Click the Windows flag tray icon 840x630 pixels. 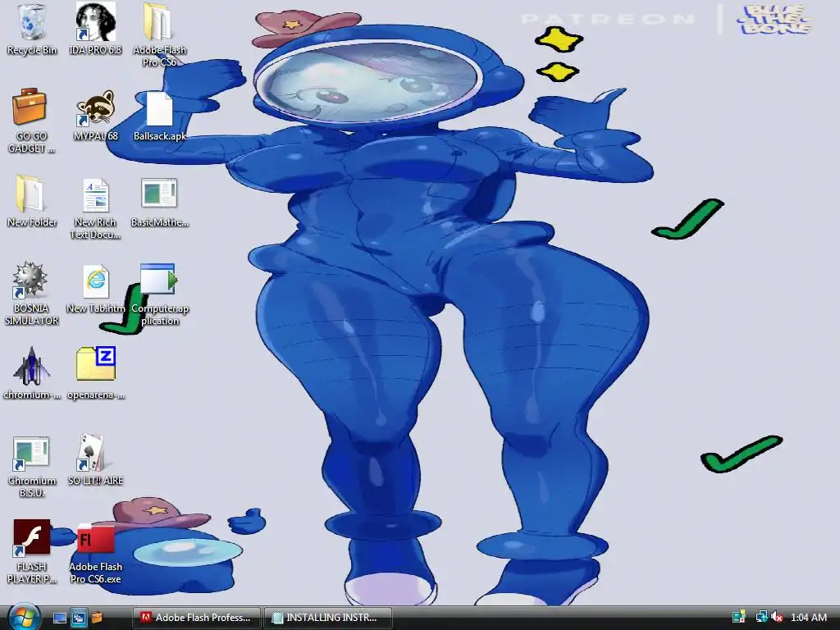739,617
